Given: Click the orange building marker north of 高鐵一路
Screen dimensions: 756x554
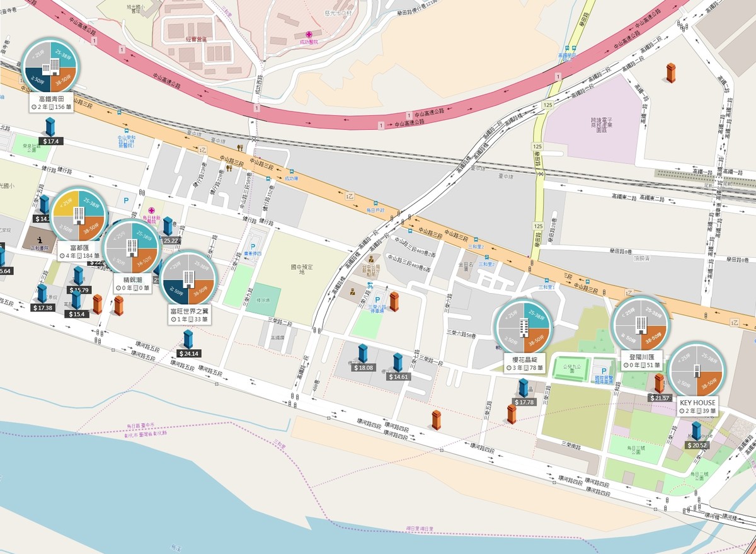Looking at the screenshot, I should point(672,72).
